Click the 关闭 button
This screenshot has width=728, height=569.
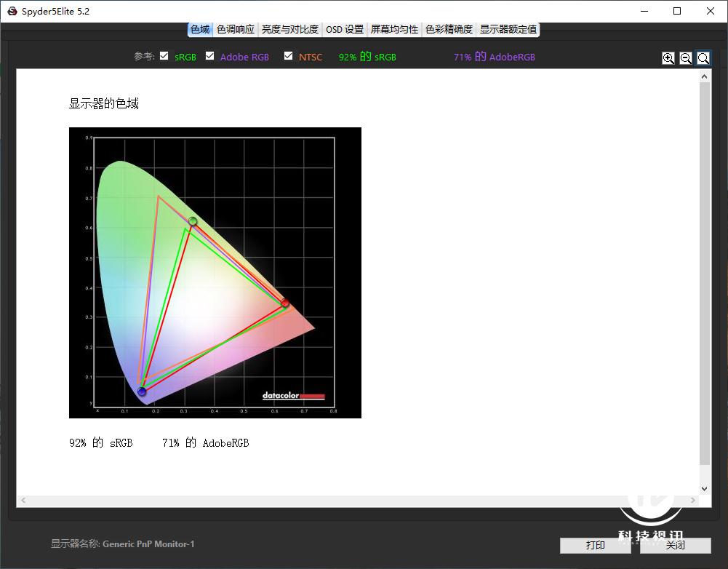tap(675, 545)
